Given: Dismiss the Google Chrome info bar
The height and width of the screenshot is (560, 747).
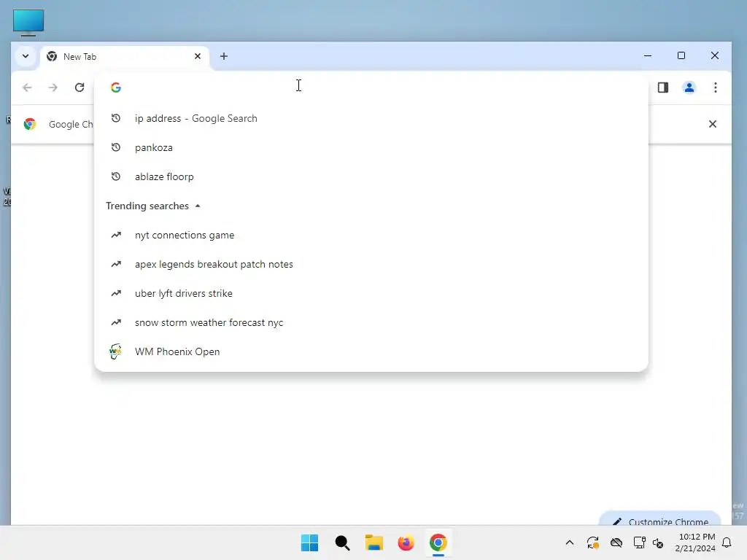Looking at the screenshot, I should click(713, 124).
